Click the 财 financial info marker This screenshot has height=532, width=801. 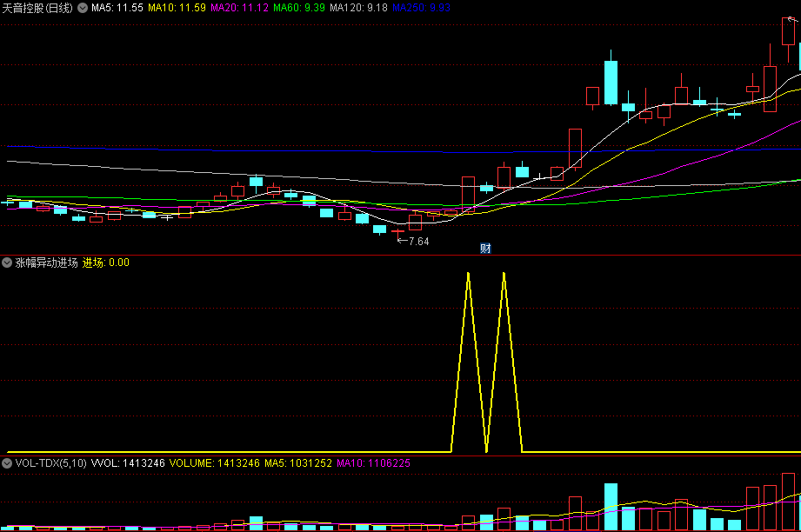point(485,248)
